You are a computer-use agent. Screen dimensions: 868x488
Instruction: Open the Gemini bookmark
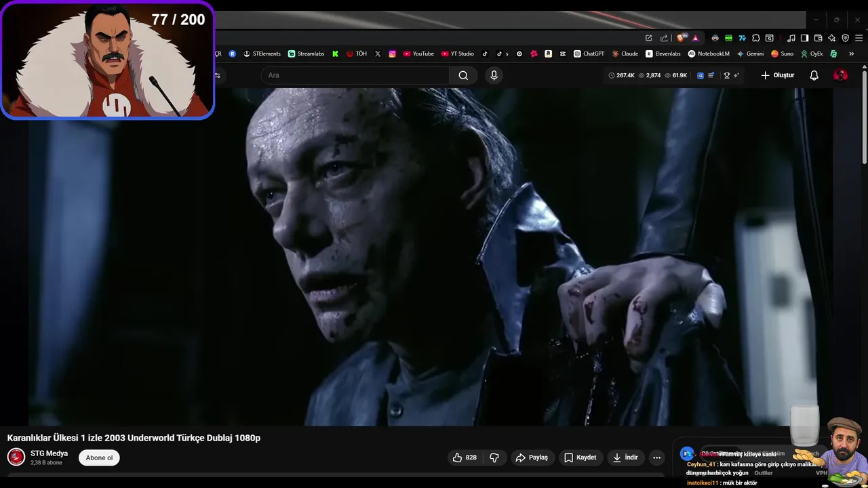pos(750,54)
